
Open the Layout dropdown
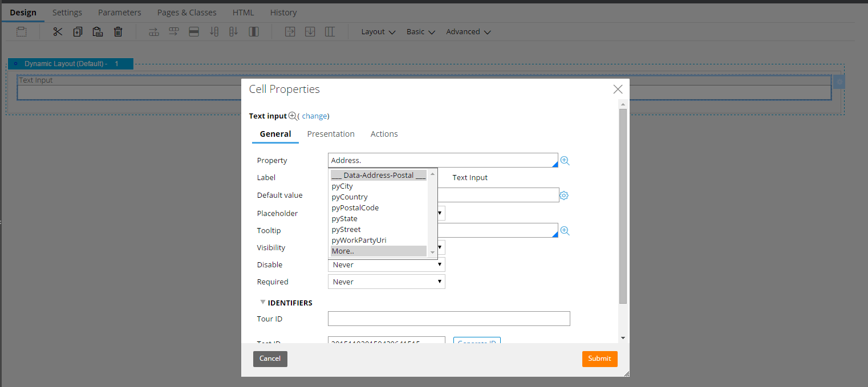[x=378, y=31]
